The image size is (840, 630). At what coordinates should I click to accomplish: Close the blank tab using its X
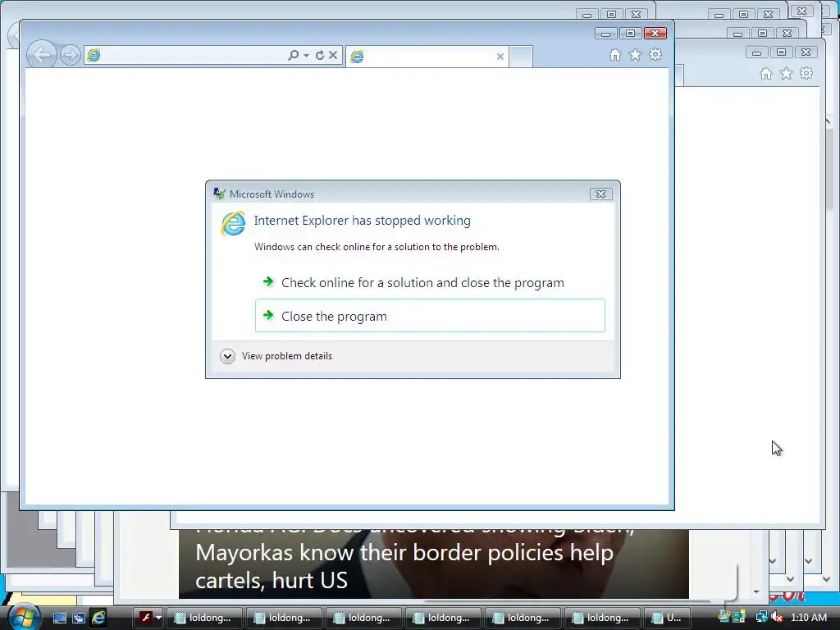coord(500,57)
